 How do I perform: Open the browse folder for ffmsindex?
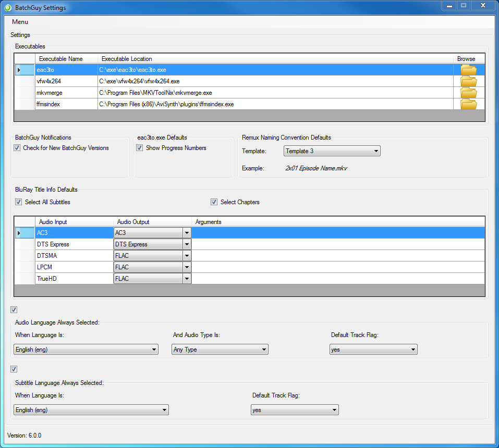[468, 104]
